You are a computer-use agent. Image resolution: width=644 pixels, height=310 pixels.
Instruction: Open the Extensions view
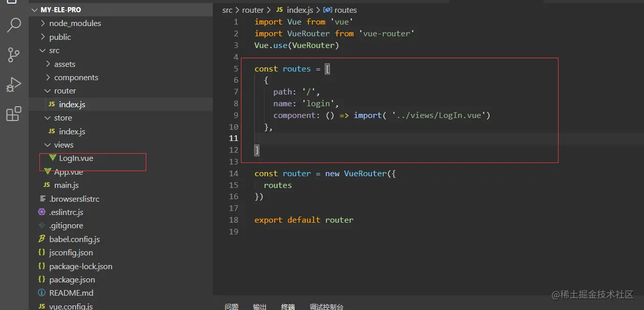[x=14, y=114]
